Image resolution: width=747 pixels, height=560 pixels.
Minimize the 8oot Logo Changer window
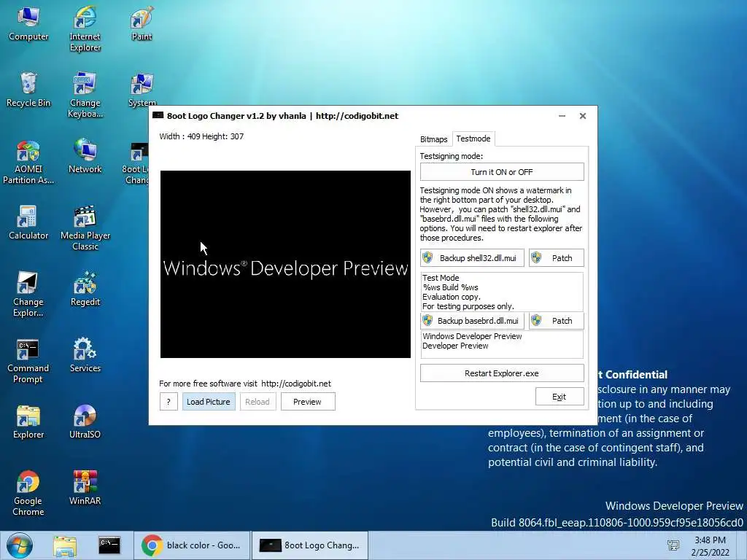click(x=562, y=116)
